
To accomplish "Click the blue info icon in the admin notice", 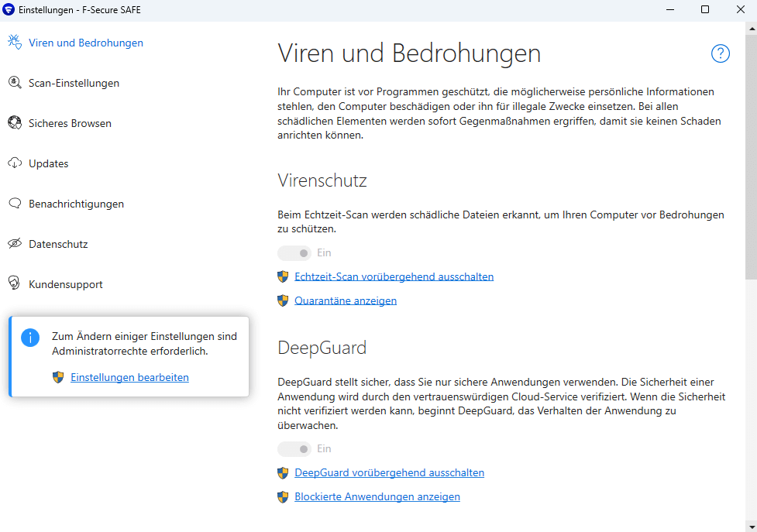I will 30,338.
